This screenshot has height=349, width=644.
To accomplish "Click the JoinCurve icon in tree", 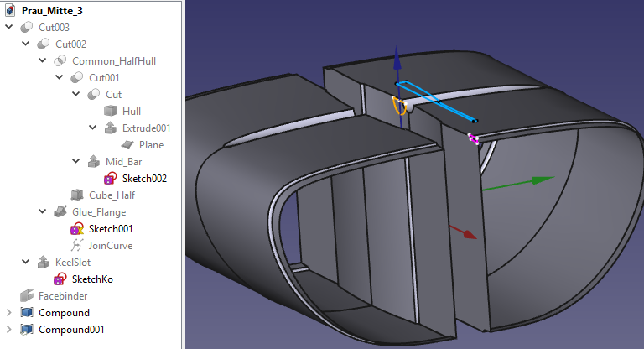I will click(76, 246).
